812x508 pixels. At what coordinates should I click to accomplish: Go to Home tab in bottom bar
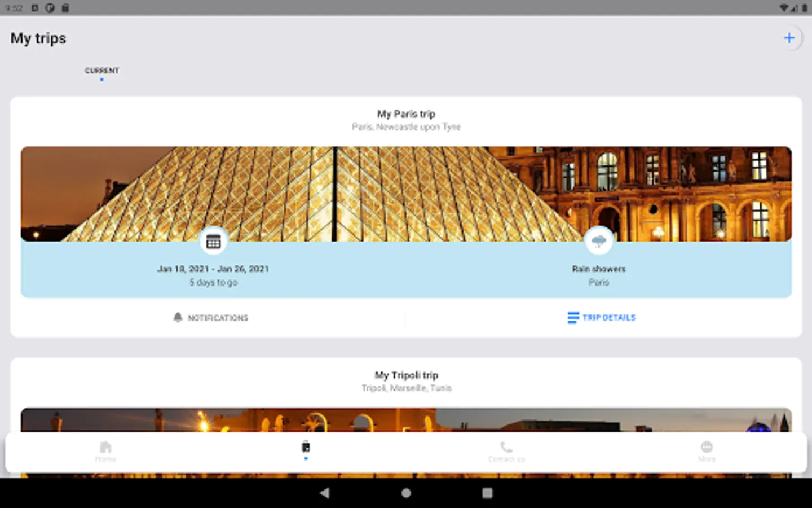[x=105, y=452]
